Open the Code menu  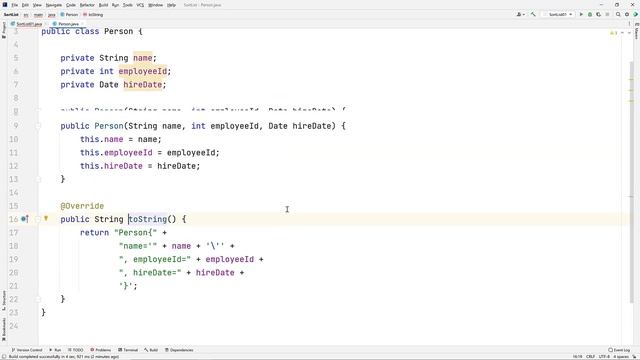click(x=71, y=5)
